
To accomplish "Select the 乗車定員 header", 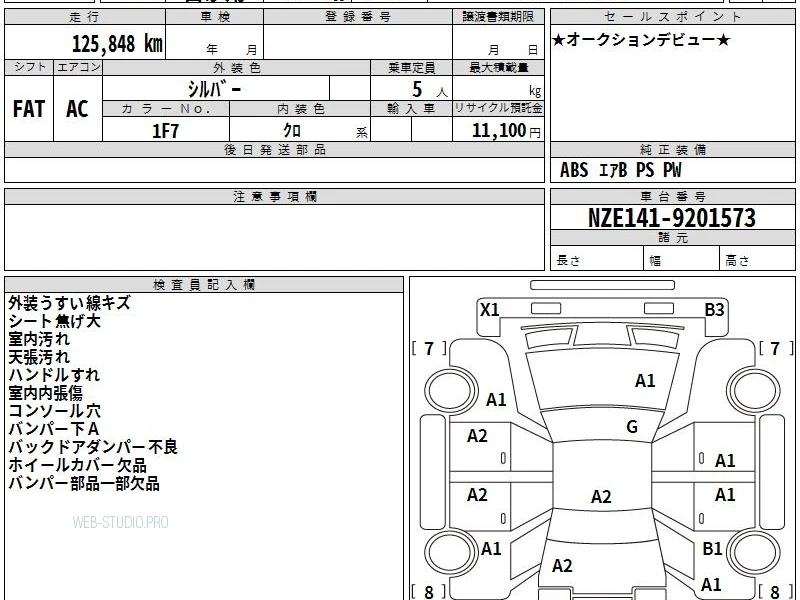I will pos(411,67).
